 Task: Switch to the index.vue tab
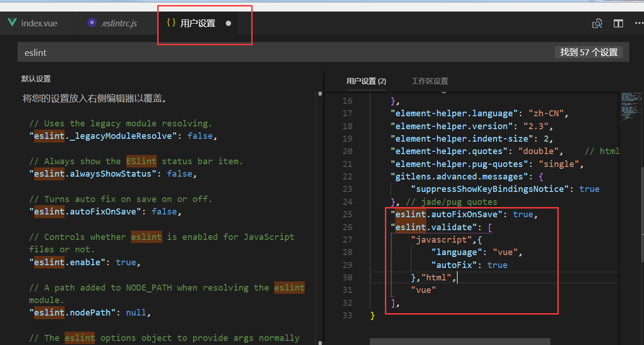39,23
